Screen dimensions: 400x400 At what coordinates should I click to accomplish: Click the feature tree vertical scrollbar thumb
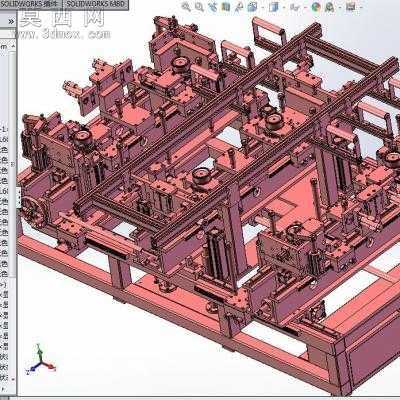13,163
